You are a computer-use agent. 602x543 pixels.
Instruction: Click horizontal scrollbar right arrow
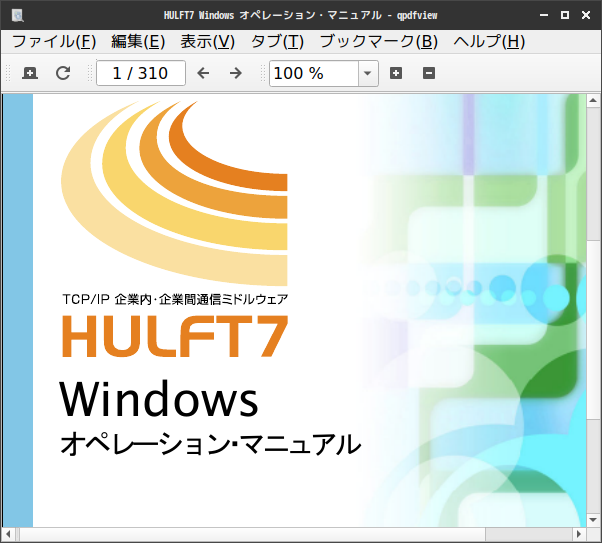580,534
